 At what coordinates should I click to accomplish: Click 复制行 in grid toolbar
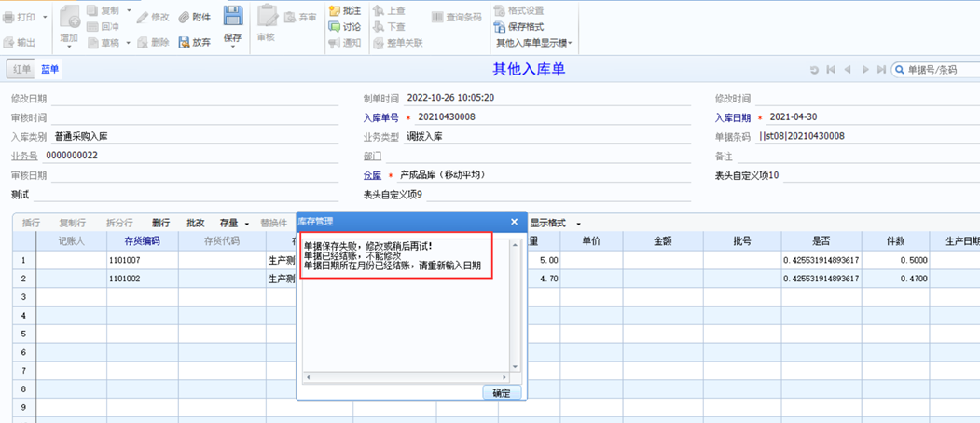pyautogui.click(x=73, y=223)
